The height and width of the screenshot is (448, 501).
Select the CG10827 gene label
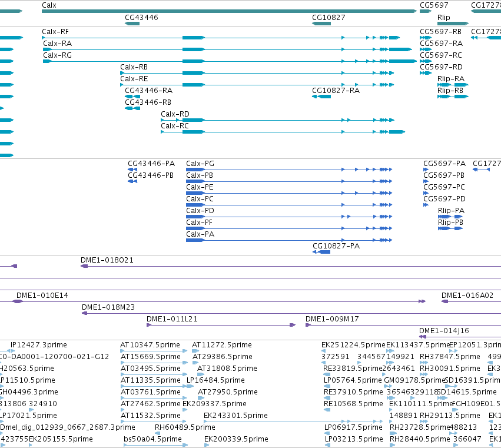[329, 17]
